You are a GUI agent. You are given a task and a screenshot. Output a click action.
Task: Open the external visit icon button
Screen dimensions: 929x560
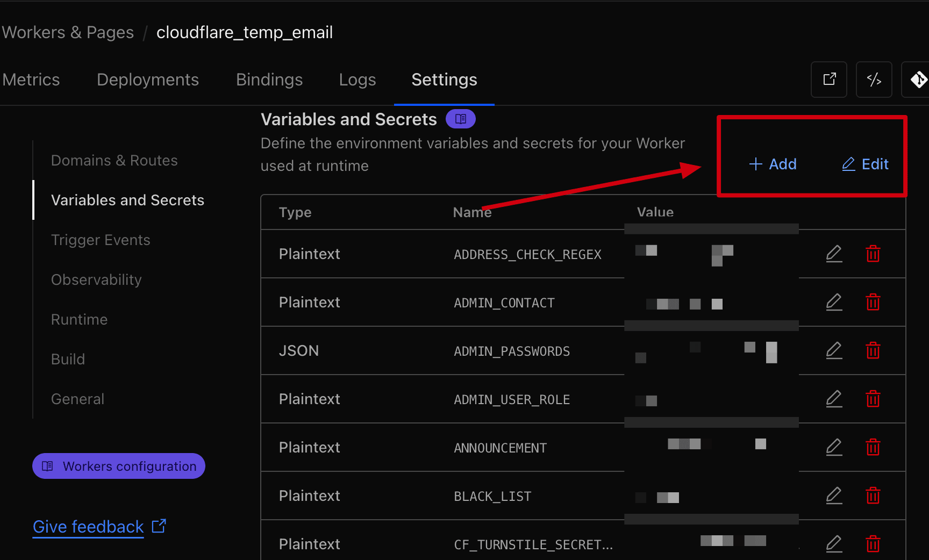pyautogui.click(x=829, y=80)
